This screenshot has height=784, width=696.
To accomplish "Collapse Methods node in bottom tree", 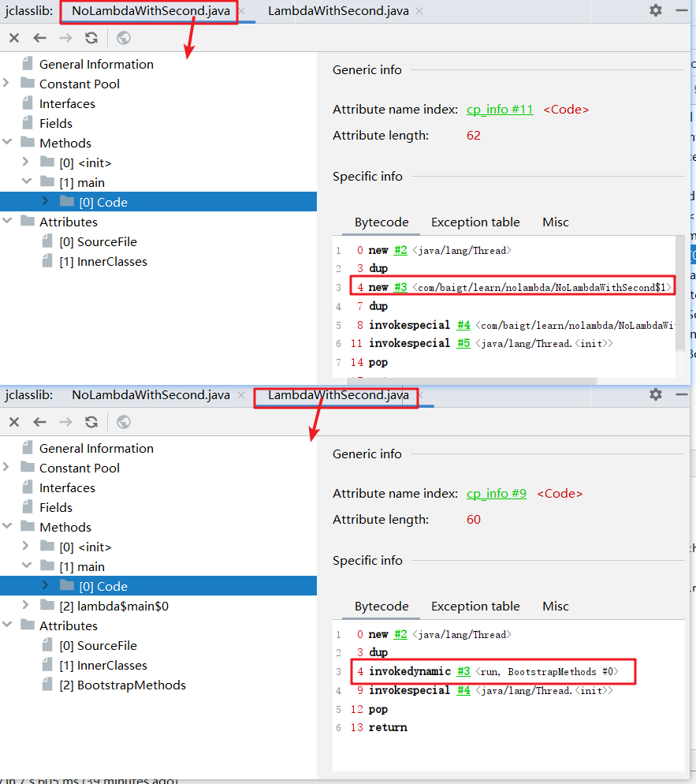I will coord(7,526).
